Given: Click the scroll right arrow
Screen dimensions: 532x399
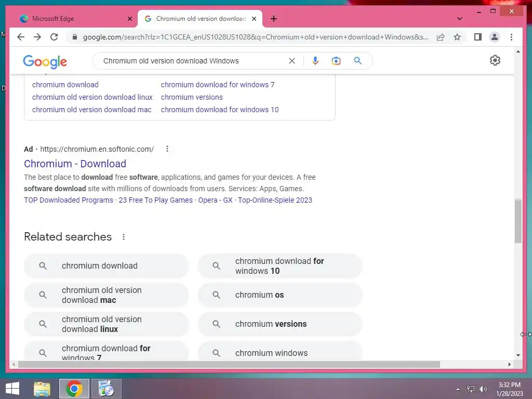Looking at the screenshot, I should pos(509,364).
